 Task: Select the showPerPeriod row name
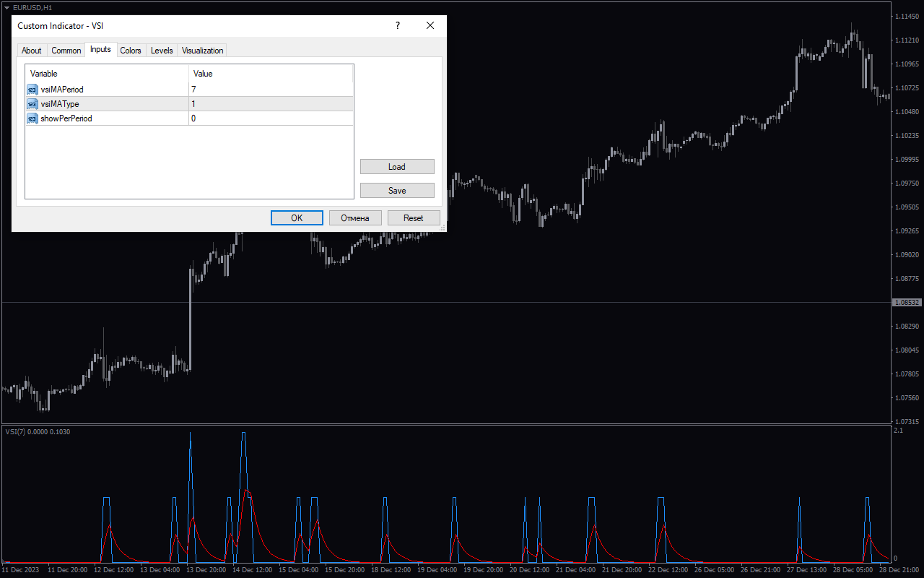coord(66,118)
